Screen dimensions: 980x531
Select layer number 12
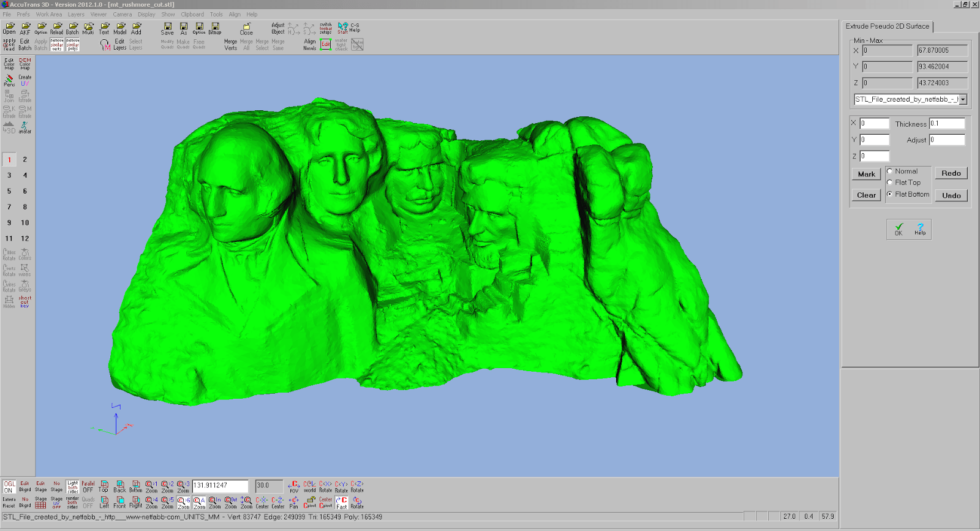pyautogui.click(x=25, y=239)
